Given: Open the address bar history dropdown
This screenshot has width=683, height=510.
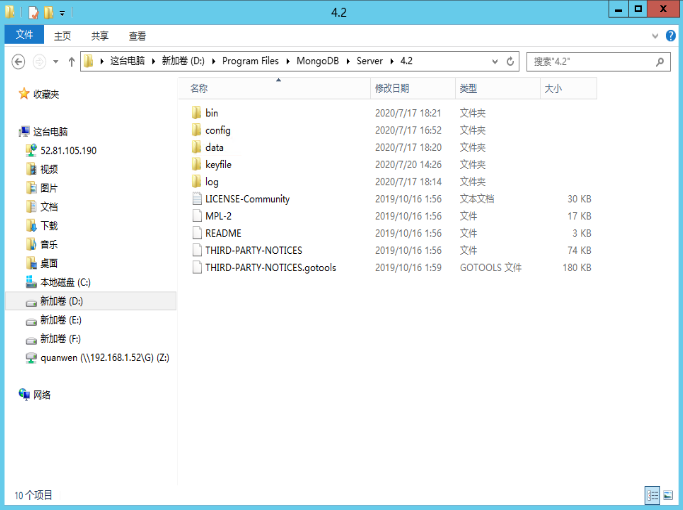Looking at the screenshot, I should (x=495, y=62).
